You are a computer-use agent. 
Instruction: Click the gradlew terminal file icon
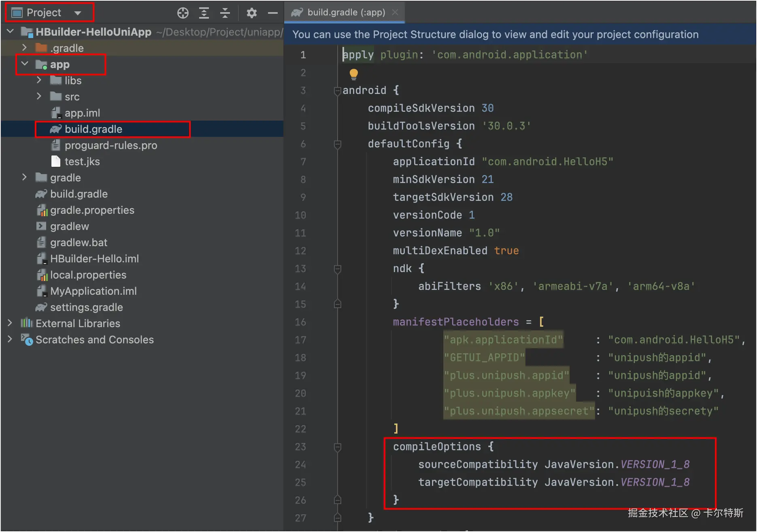pyautogui.click(x=41, y=226)
